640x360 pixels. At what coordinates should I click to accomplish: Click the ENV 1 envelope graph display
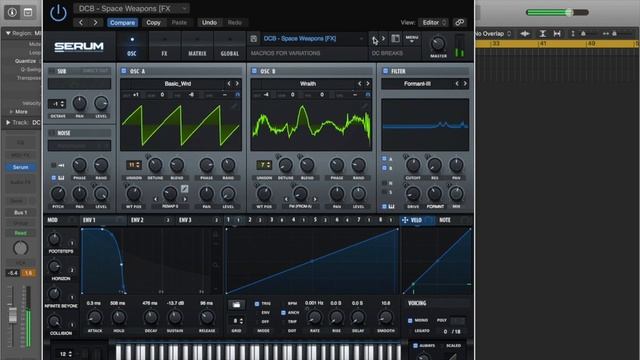(x=152, y=261)
